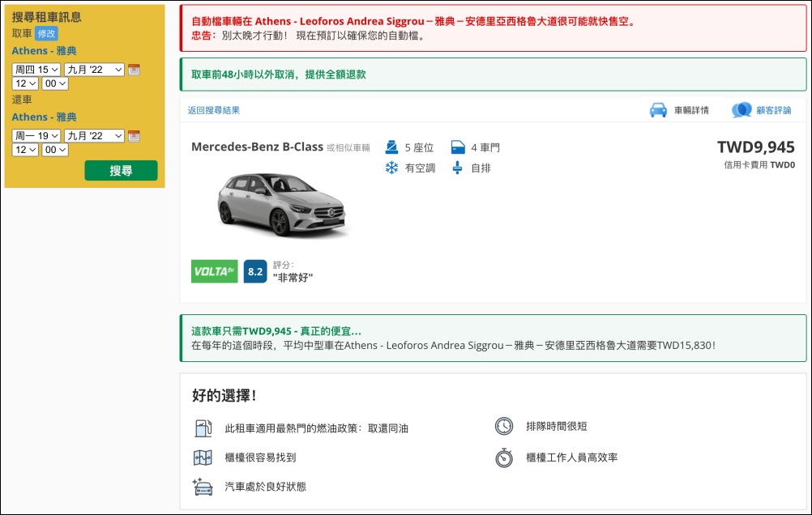
Task: Open the pickup minute dropdown
Action: [55, 83]
